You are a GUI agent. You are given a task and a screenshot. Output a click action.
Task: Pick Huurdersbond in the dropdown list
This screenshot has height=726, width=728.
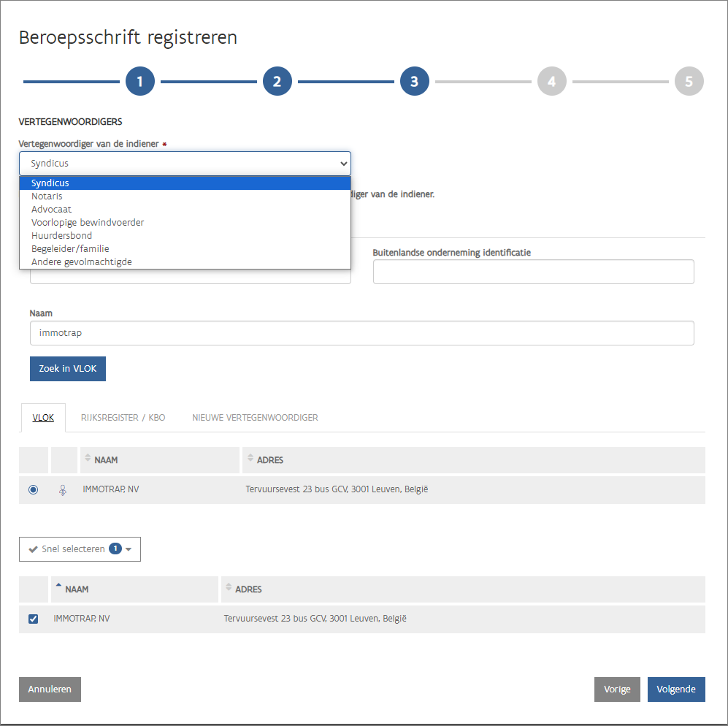[x=61, y=236]
